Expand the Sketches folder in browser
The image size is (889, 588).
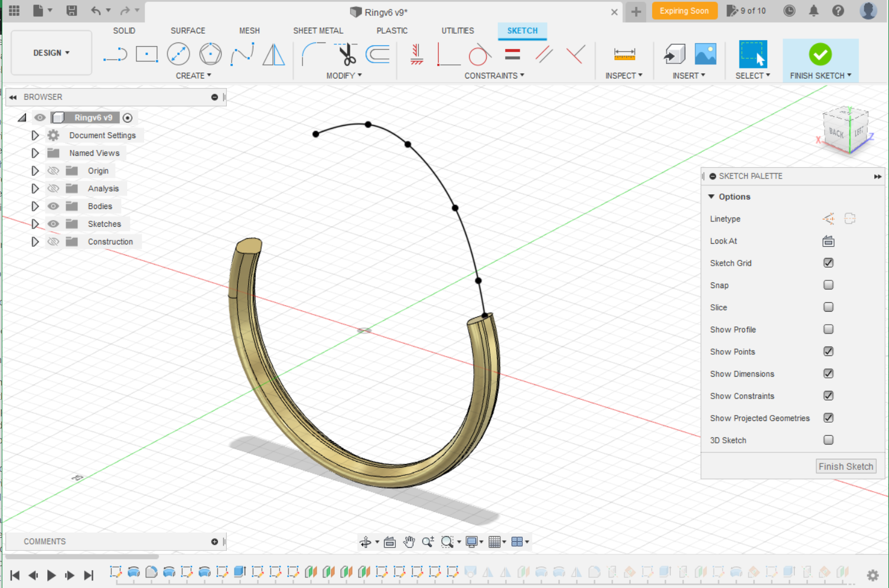pos(35,224)
